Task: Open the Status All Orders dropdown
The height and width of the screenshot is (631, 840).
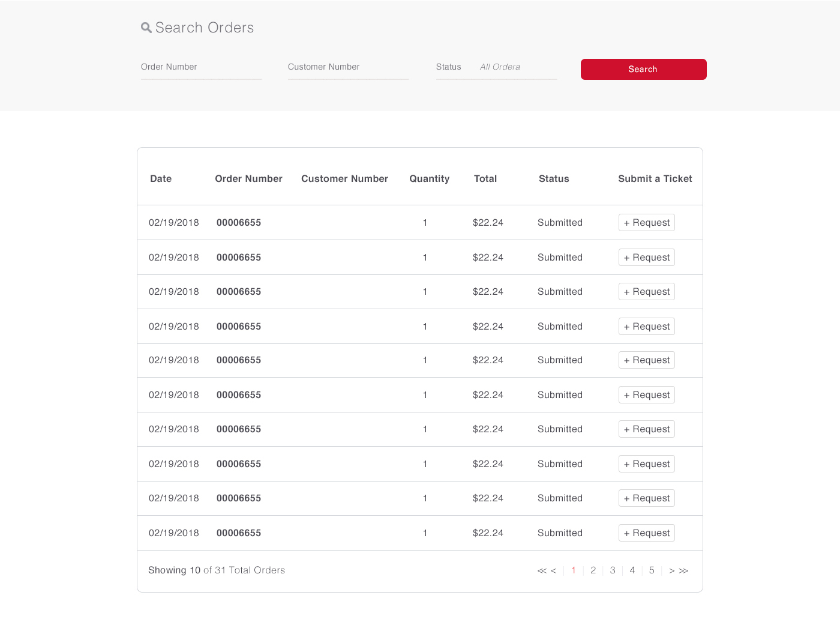Action: 516,67
